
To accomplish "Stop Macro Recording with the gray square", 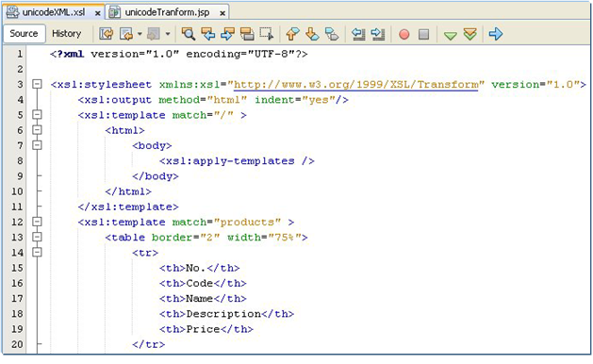I will click(423, 35).
